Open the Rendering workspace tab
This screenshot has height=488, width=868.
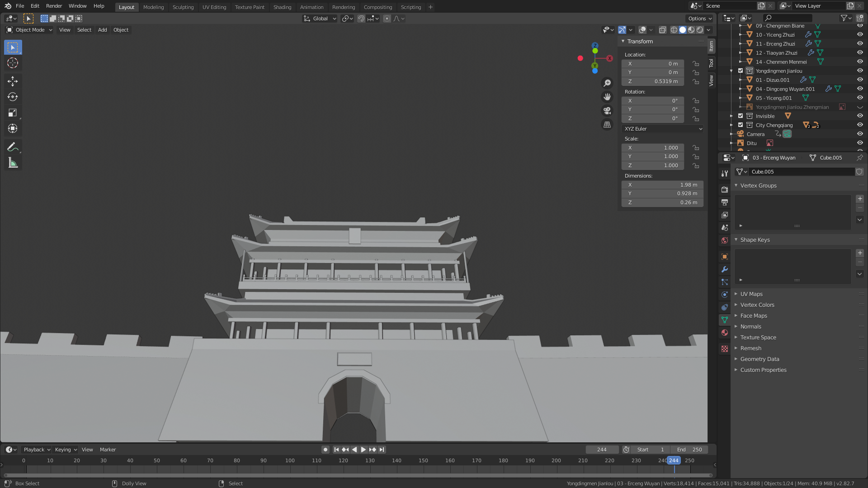pyautogui.click(x=344, y=7)
